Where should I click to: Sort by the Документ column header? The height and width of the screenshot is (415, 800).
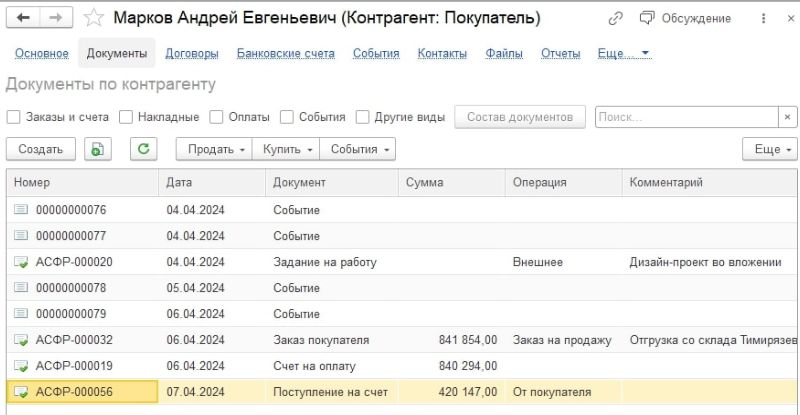coord(332,182)
